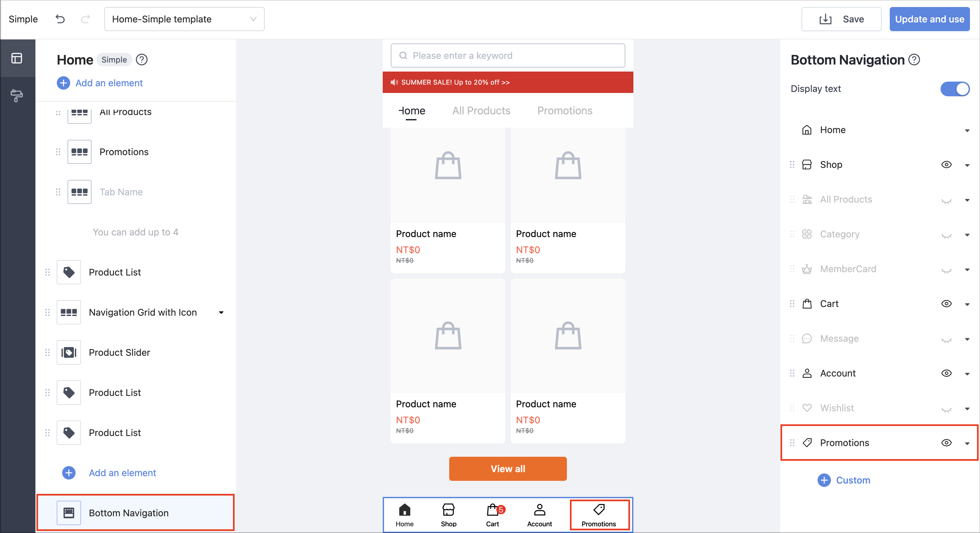Screen dimensions: 980x533
Task: Click the lower Add an element link
Action: coord(109,473)
